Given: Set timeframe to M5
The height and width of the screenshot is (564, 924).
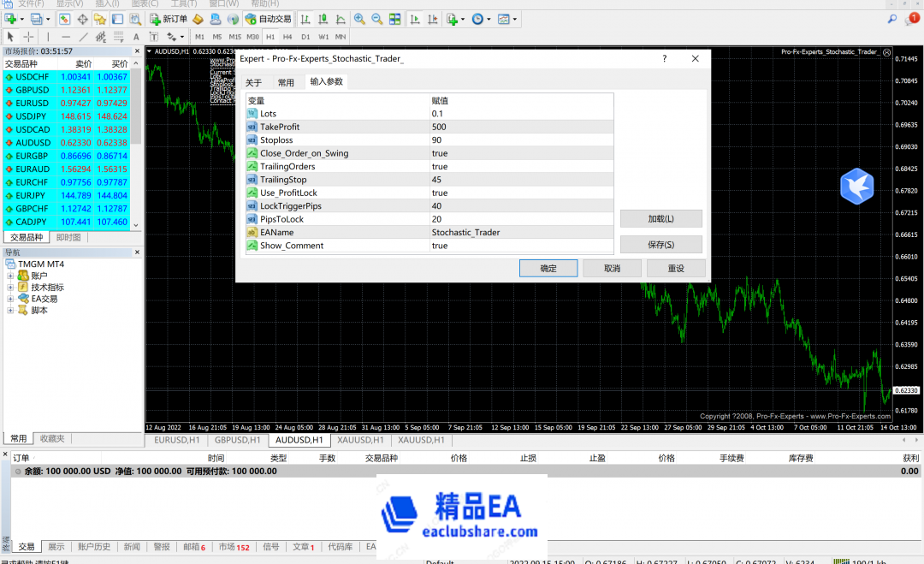Looking at the screenshot, I should click(x=216, y=37).
